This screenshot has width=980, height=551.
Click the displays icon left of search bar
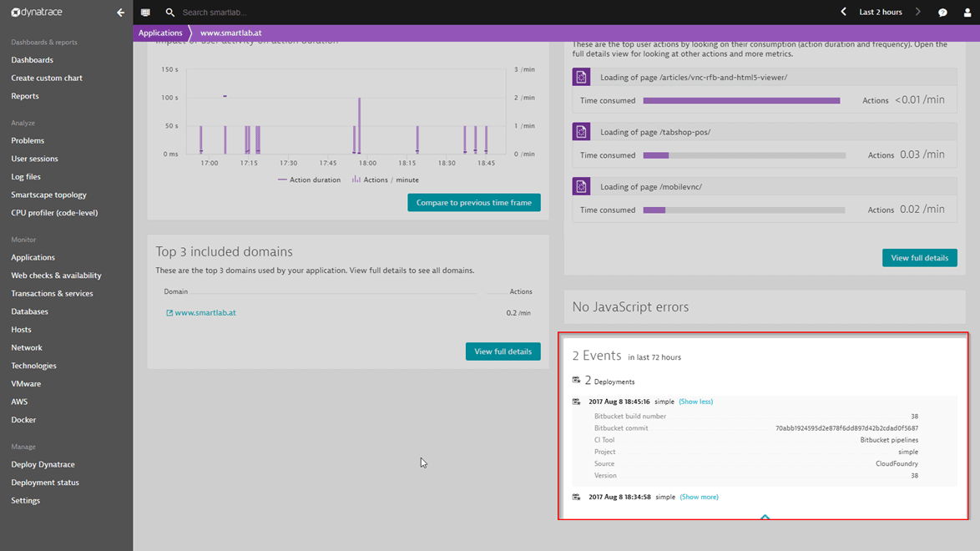click(144, 12)
